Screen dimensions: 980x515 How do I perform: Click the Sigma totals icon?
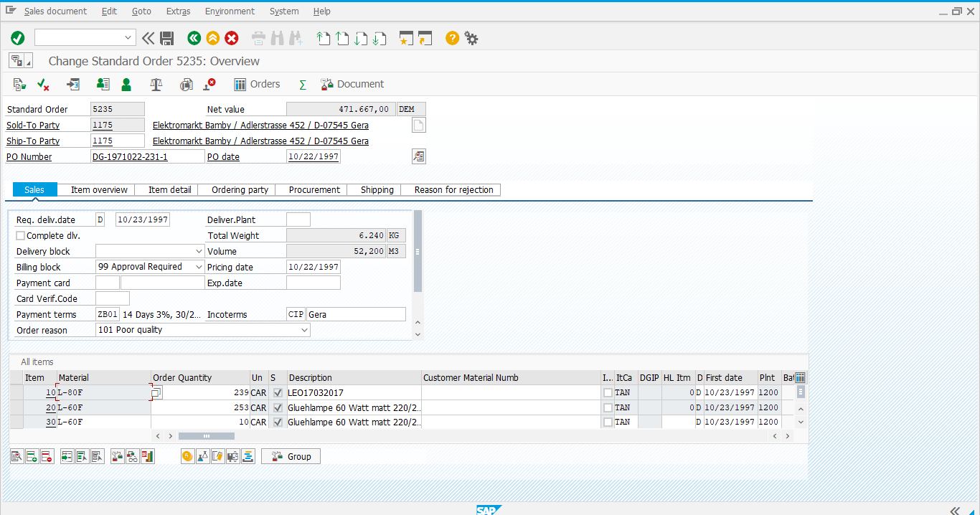tap(303, 85)
